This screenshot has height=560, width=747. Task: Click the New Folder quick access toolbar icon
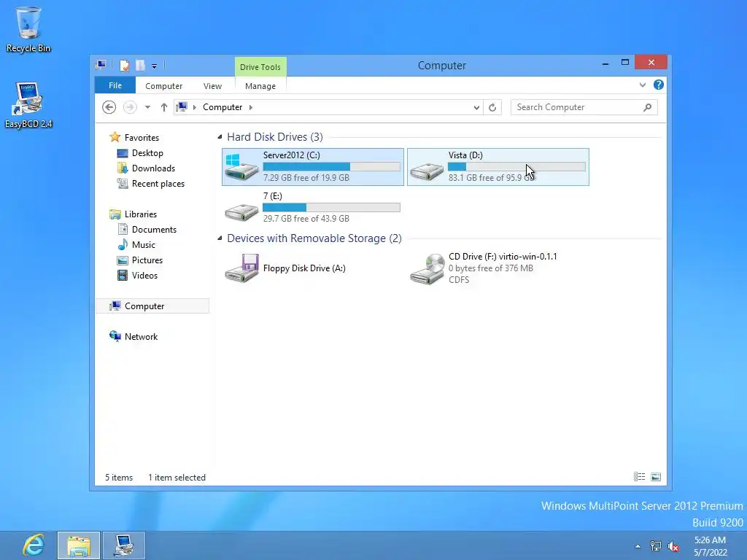tap(140, 65)
